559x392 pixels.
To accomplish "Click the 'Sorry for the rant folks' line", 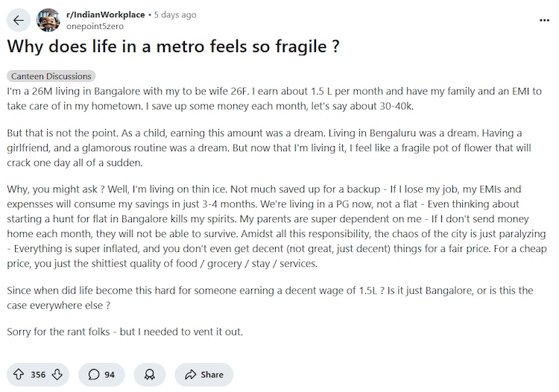I will pyautogui.click(x=125, y=331).
